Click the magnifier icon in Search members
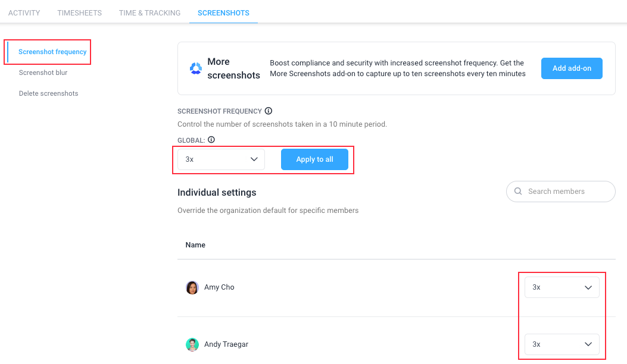The height and width of the screenshot is (364, 627). point(518,191)
